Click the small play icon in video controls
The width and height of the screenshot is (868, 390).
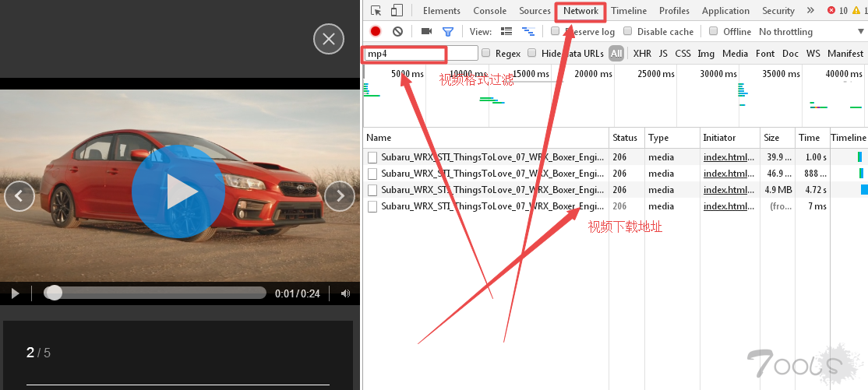[16, 293]
